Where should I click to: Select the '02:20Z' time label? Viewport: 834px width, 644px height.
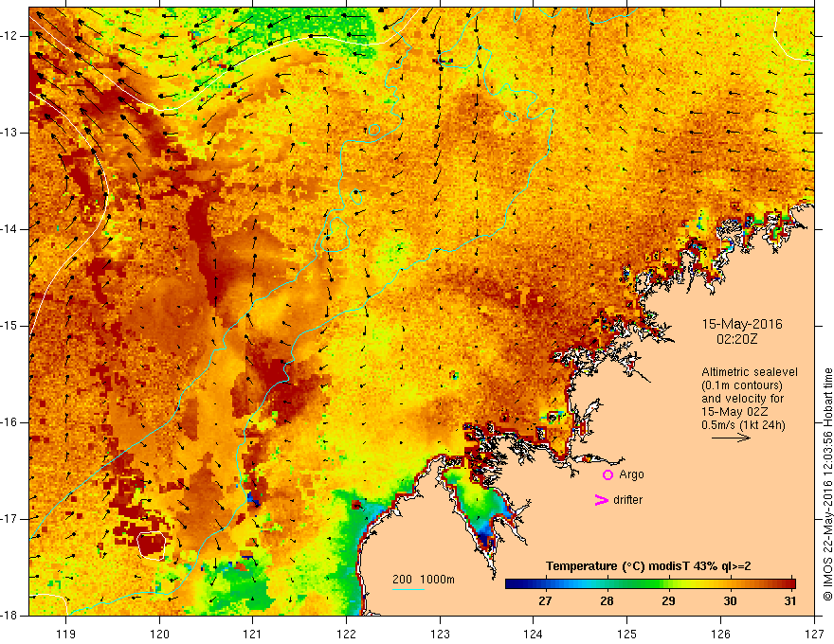coord(737,338)
